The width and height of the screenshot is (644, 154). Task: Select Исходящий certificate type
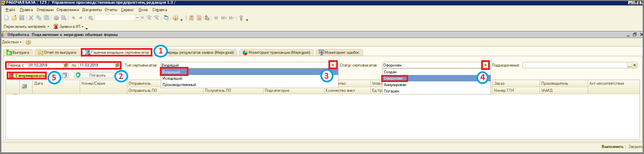[x=249, y=78]
